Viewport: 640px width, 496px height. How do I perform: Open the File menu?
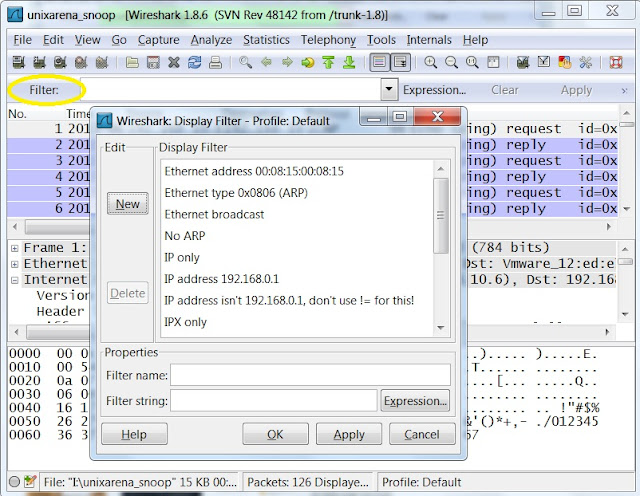pyautogui.click(x=22, y=40)
